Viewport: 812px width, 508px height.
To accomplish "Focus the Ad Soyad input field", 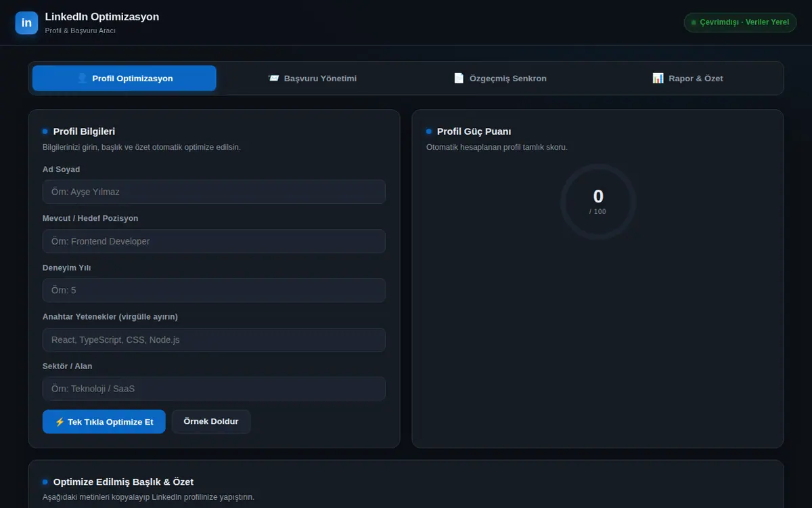I will click(x=214, y=192).
